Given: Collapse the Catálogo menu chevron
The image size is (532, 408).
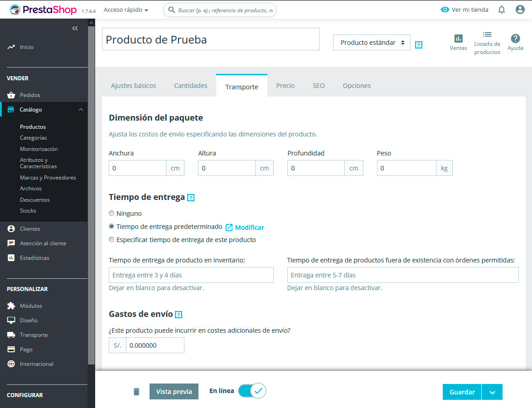Looking at the screenshot, I should 81,110.
